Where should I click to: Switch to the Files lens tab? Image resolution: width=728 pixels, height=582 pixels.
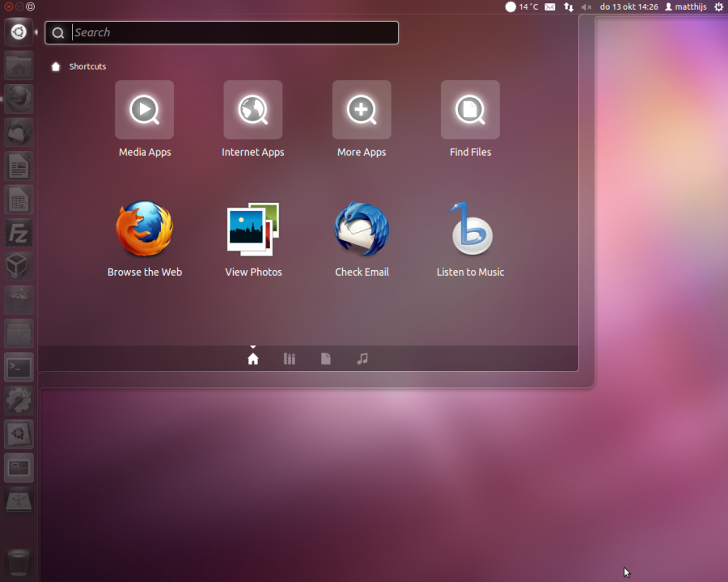(326, 359)
